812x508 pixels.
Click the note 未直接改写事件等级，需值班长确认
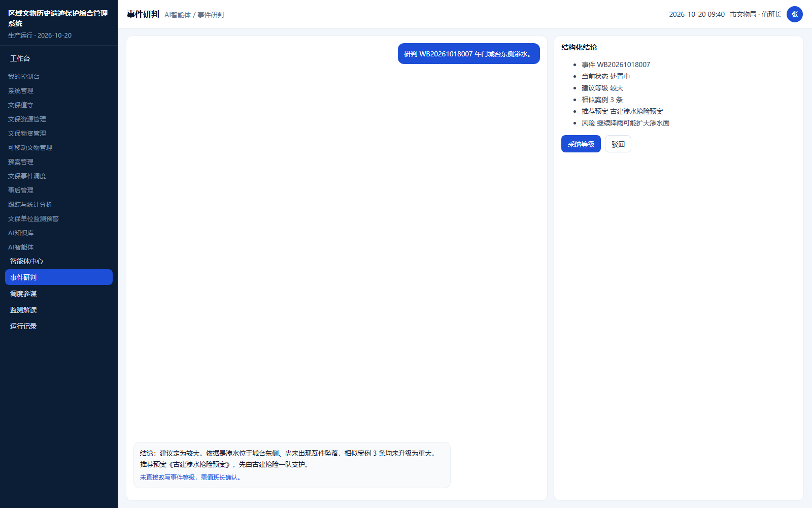pos(190,478)
